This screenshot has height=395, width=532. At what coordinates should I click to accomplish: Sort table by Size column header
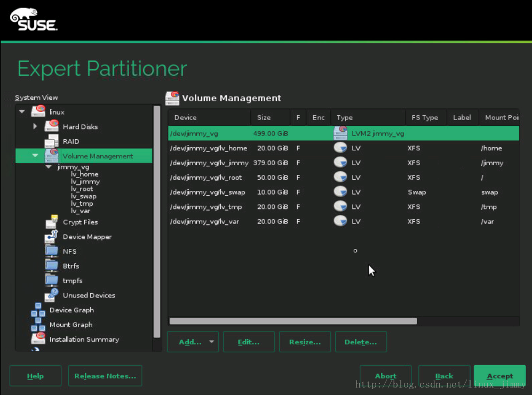pos(271,117)
